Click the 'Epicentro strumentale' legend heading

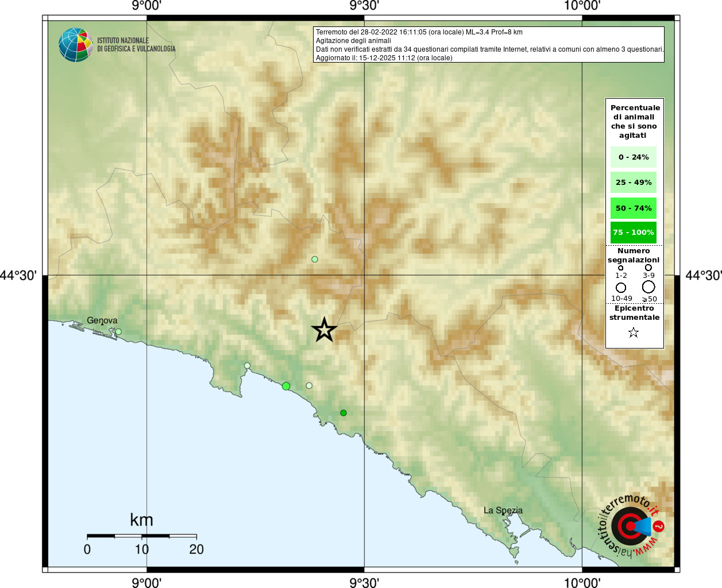pyautogui.click(x=634, y=313)
